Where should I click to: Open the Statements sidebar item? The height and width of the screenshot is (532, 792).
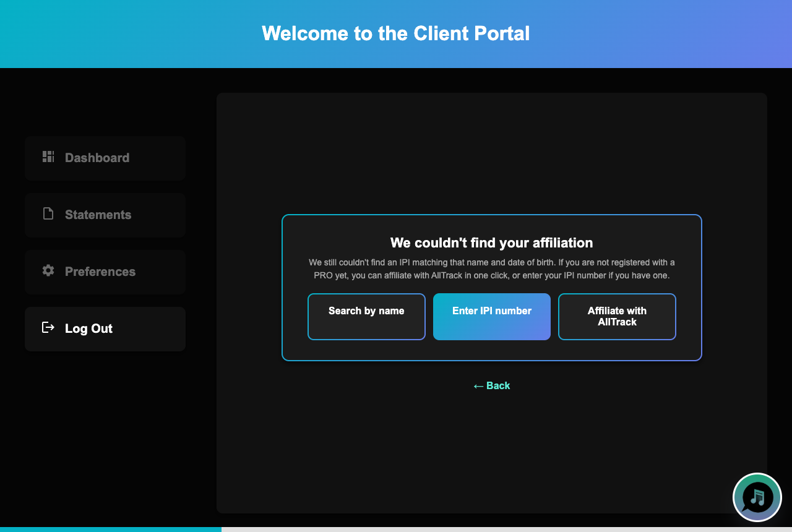coord(105,215)
